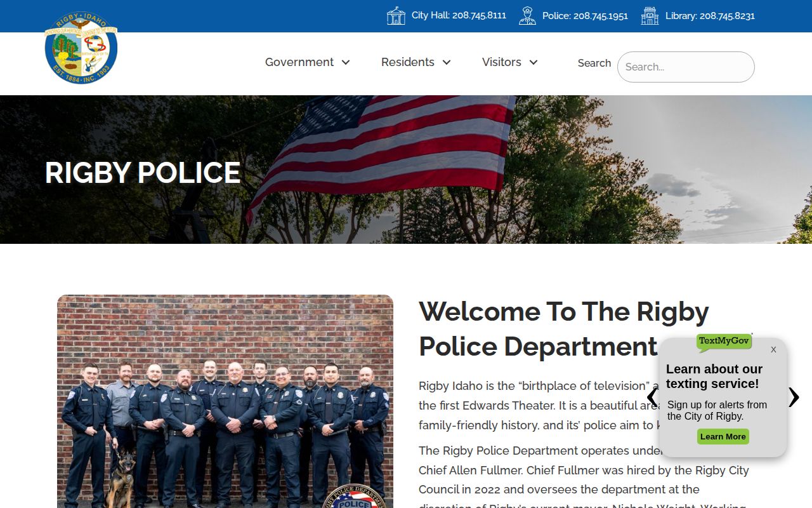The height and width of the screenshot is (508, 812).
Task: Go to previous slide in texting popup
Action: coord(652,398)
